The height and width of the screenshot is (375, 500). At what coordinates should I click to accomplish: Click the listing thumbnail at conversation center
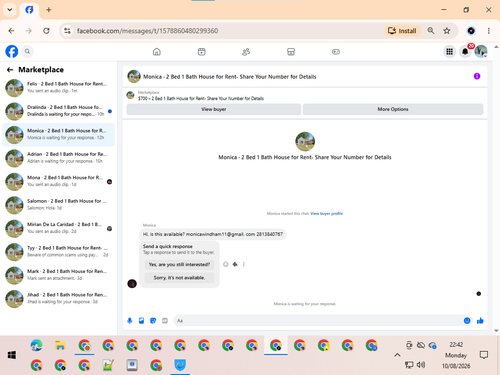pos(305,141)
